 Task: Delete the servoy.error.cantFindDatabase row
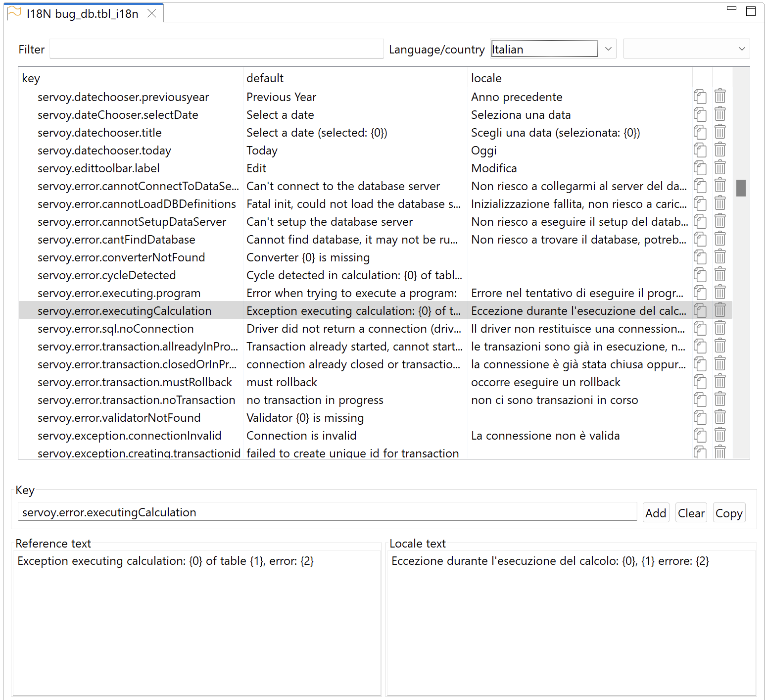(720, 239)
